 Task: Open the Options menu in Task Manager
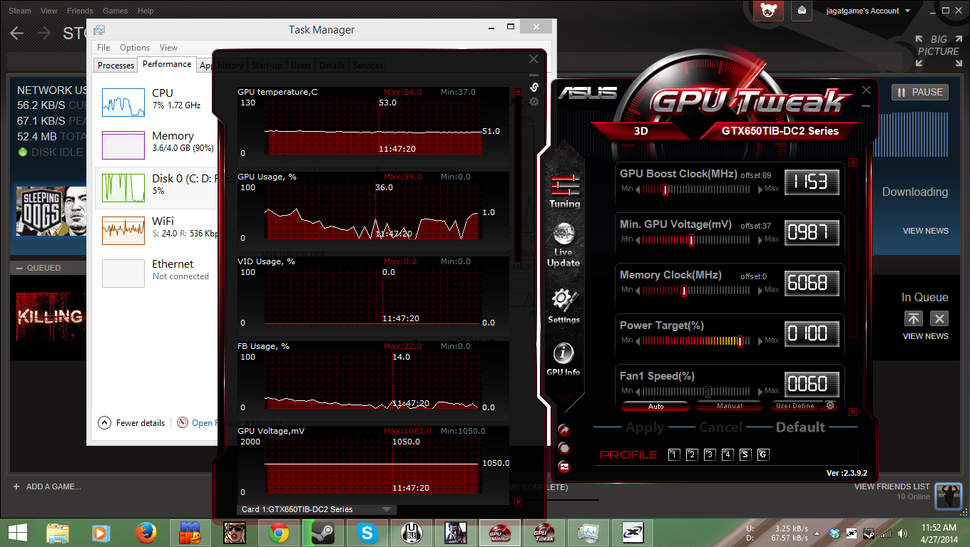[x=134, y=47]
